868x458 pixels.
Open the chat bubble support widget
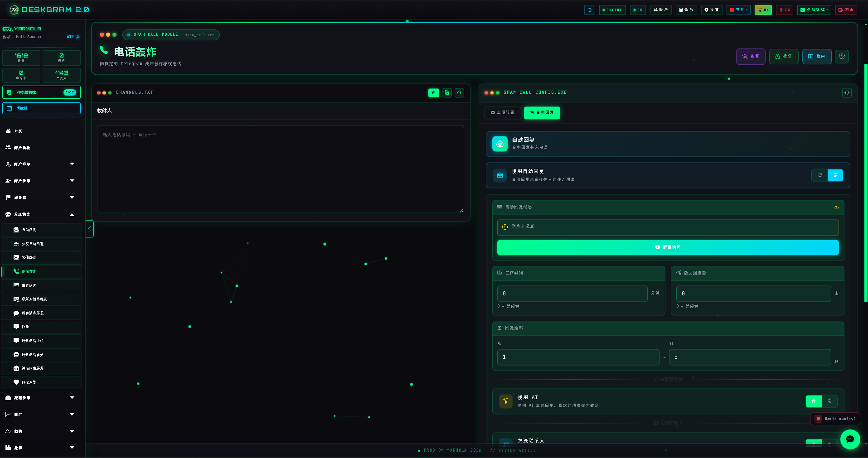tap(850, 439)
